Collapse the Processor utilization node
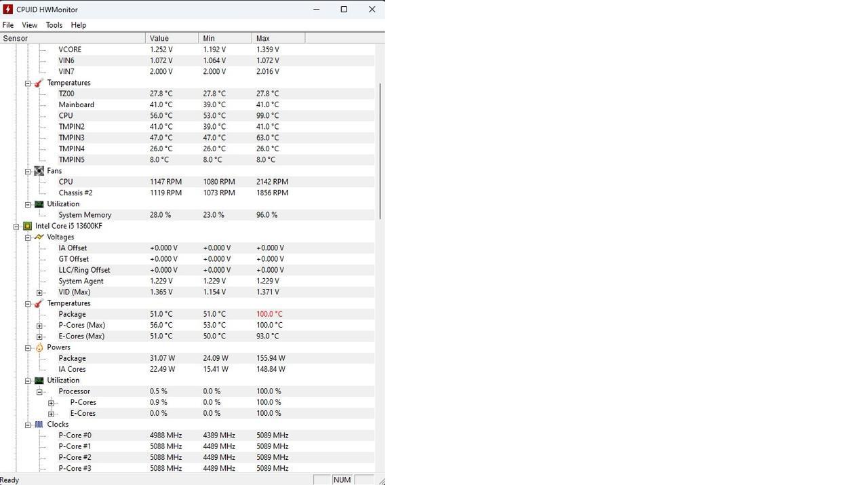 39,392
